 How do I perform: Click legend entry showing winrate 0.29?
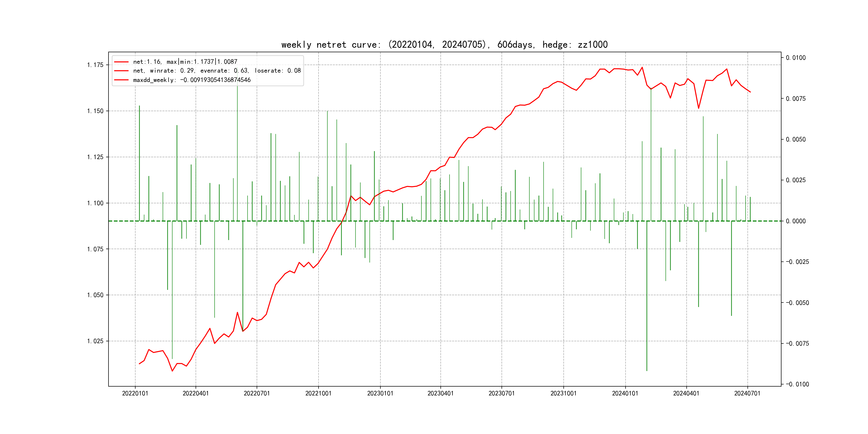pyautogui.click(x=217, y=71)
